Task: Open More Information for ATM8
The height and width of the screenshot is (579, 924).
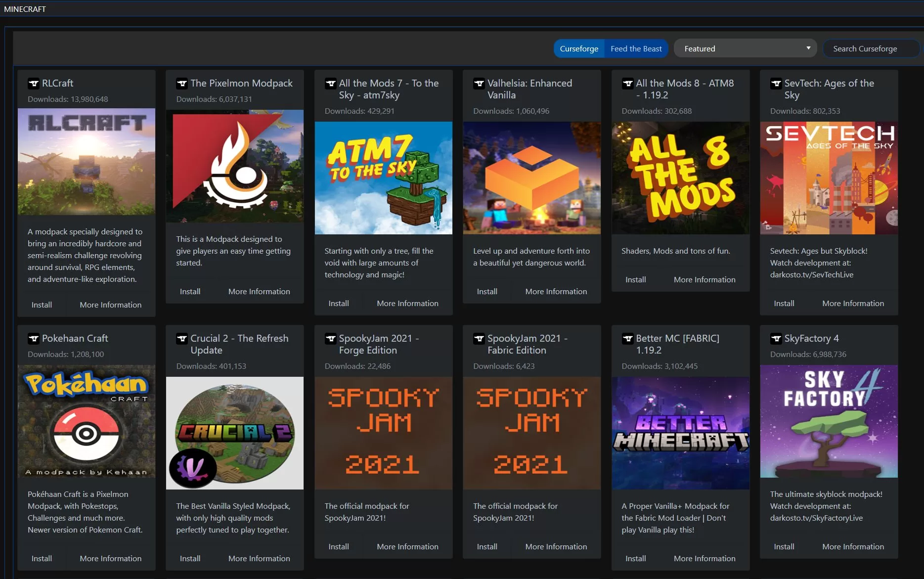Action: coord(704,280)
